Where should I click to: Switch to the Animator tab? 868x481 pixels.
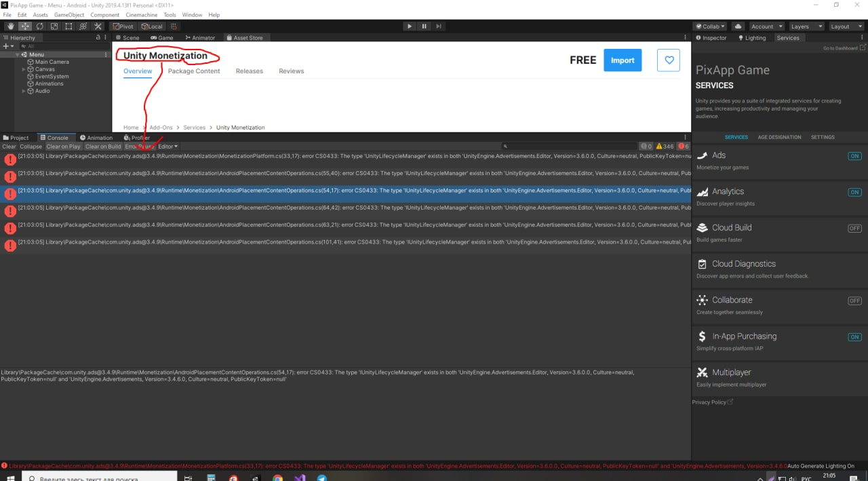[199, 38]
